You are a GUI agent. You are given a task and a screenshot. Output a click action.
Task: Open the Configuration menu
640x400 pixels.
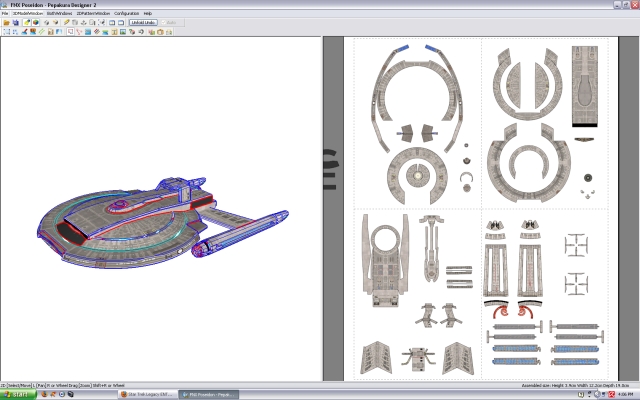tap(127, 13)
